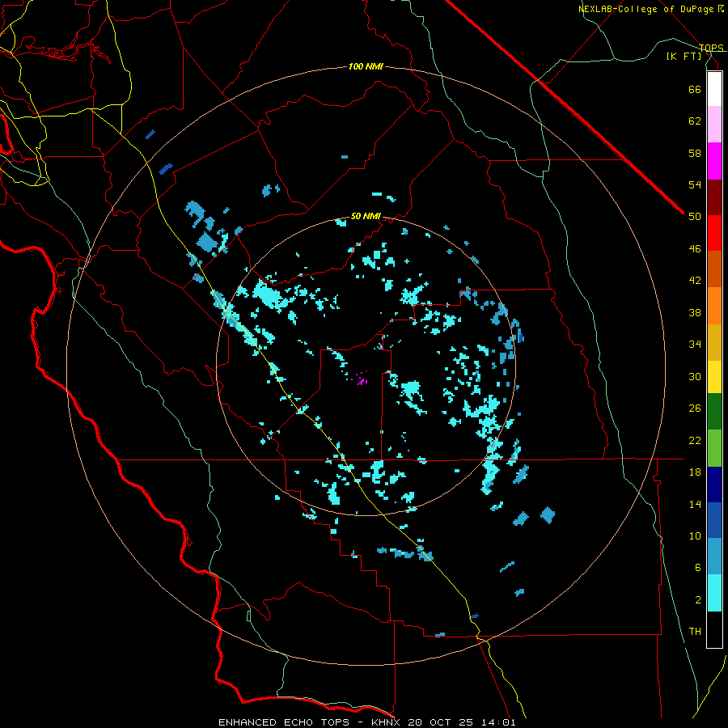Click the ENHANCED ECHO TOPS caption text

click(284, 722)
